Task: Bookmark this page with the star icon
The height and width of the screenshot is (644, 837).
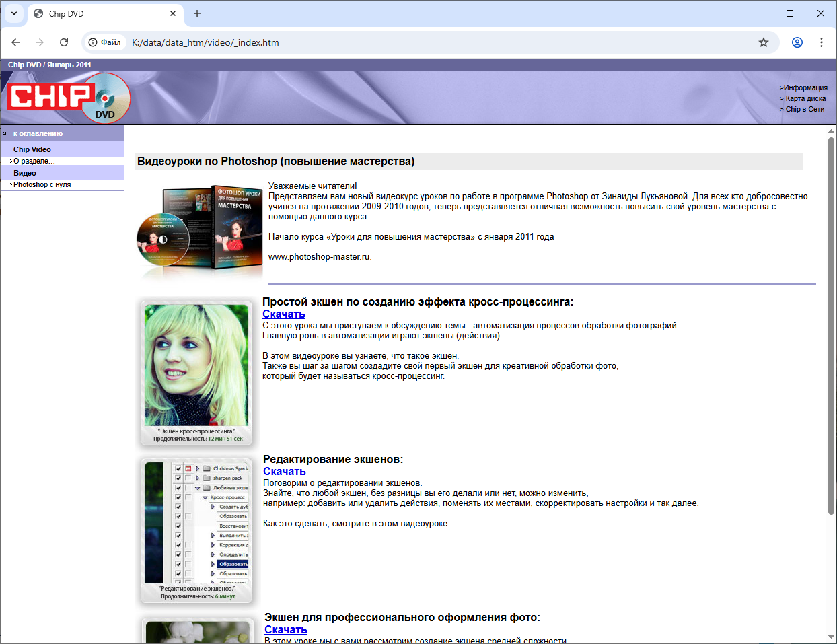Action: 764,42
